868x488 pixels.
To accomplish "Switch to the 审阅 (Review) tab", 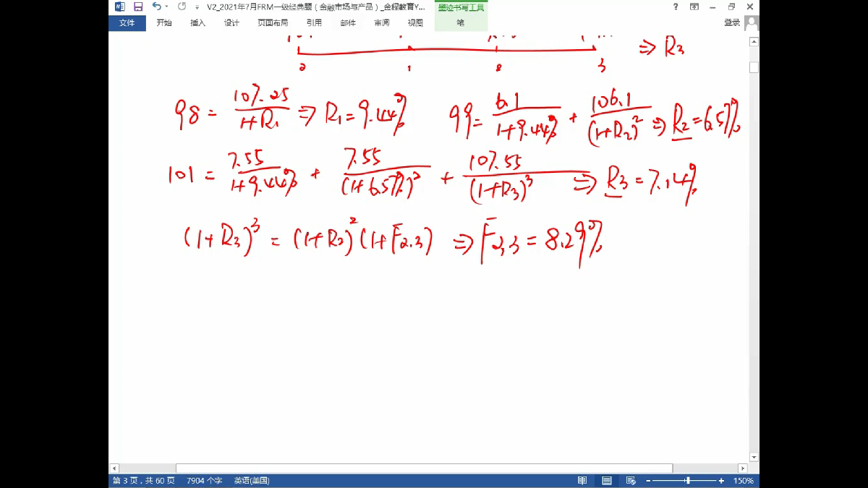I will coord(382,23).
